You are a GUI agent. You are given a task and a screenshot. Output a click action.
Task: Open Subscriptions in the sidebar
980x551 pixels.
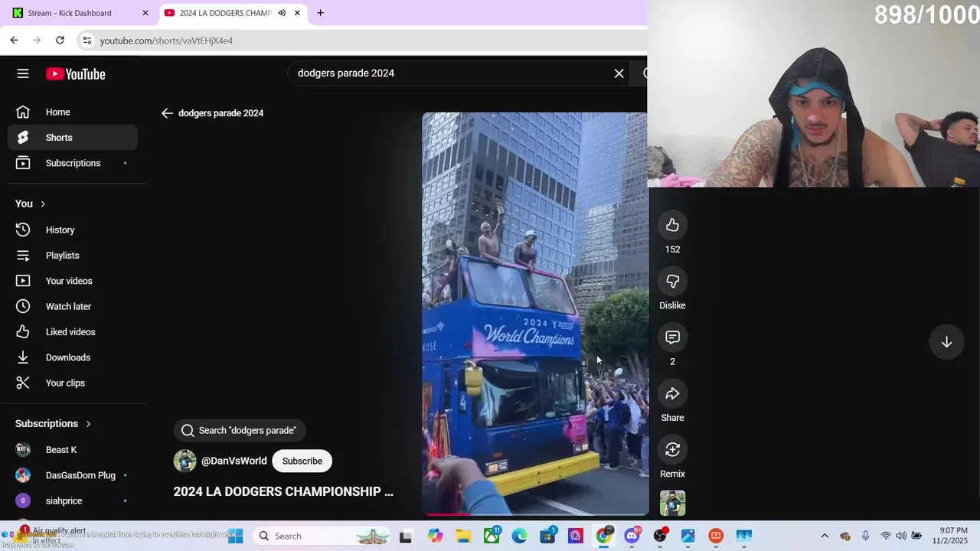tap(73, 163)
